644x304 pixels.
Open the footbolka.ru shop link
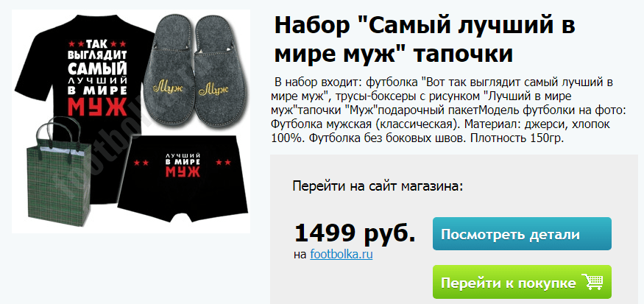click(x=342, y=255)
